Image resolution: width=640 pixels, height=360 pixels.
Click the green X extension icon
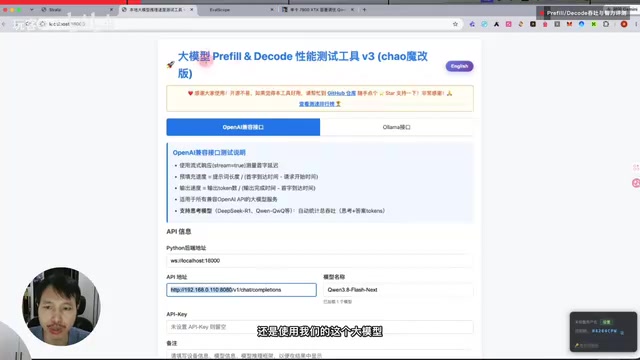click(x=593, y=24)
